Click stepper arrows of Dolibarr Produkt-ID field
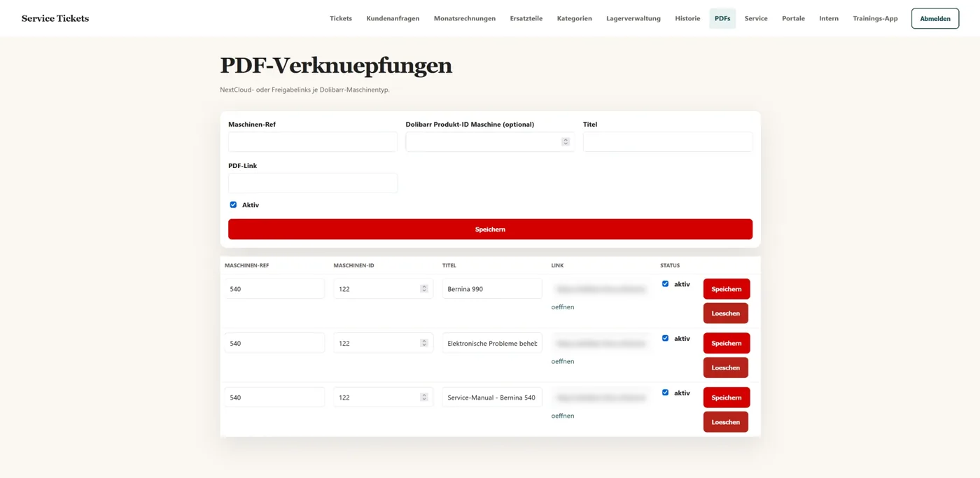The width and height of the screenshot is (980, 478). click(566, 141)
